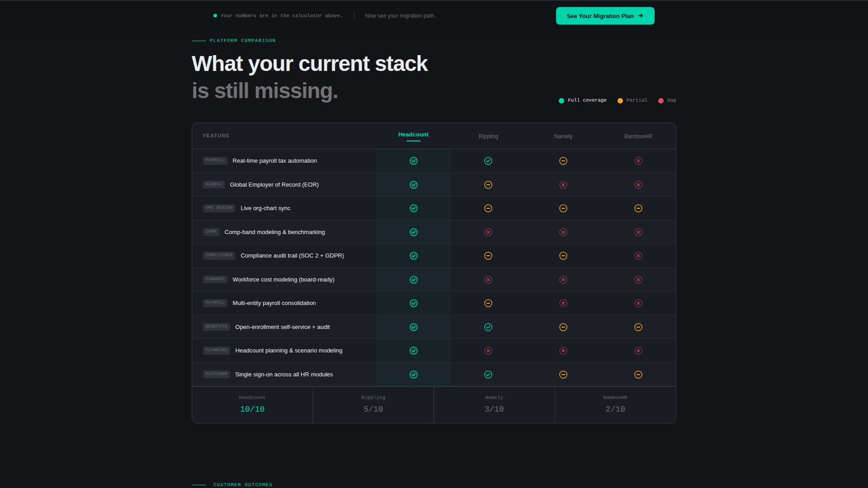Screen dimensions: 868x488
Task: Click 'Headcount planning & scenario modeling' text
Action: [x=288, y=351]
